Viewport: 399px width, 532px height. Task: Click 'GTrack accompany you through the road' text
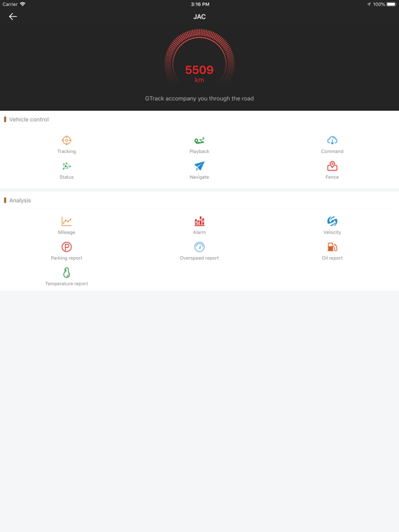point(199,98)
